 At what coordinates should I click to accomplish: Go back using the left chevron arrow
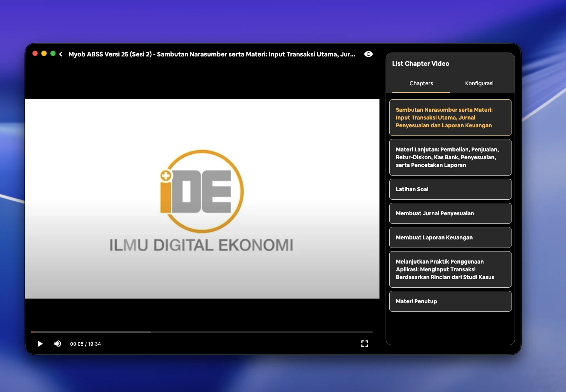[x=61, y=54]
